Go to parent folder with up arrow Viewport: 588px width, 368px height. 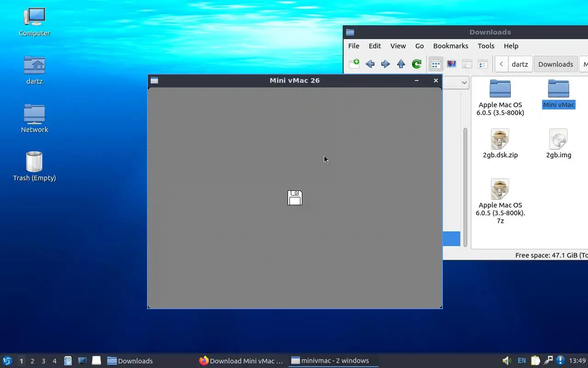point(401,64)
